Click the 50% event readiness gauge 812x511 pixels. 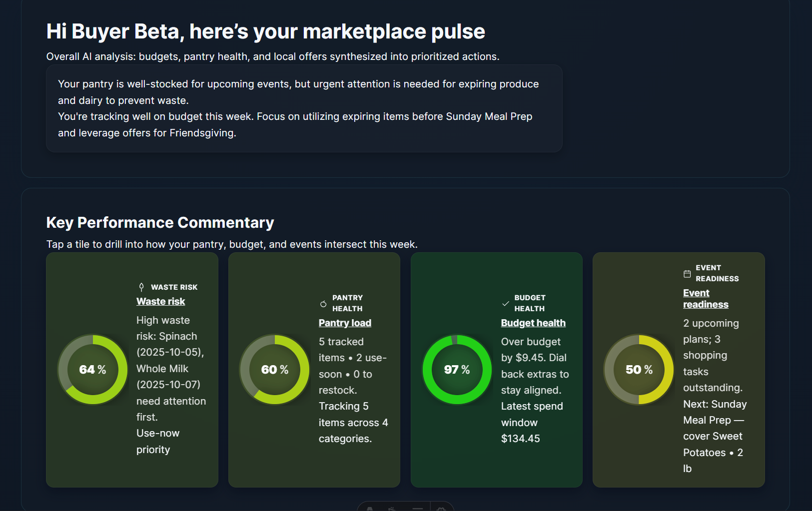[639, 370]
